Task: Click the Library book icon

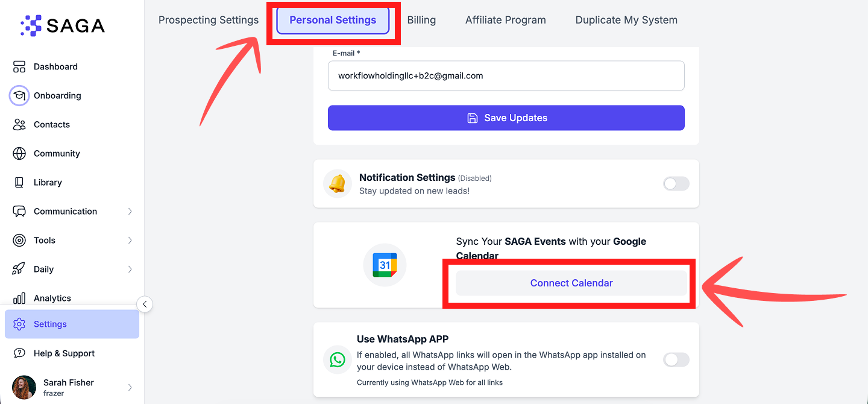Action: pyautogui.click(x=19, y=182)
